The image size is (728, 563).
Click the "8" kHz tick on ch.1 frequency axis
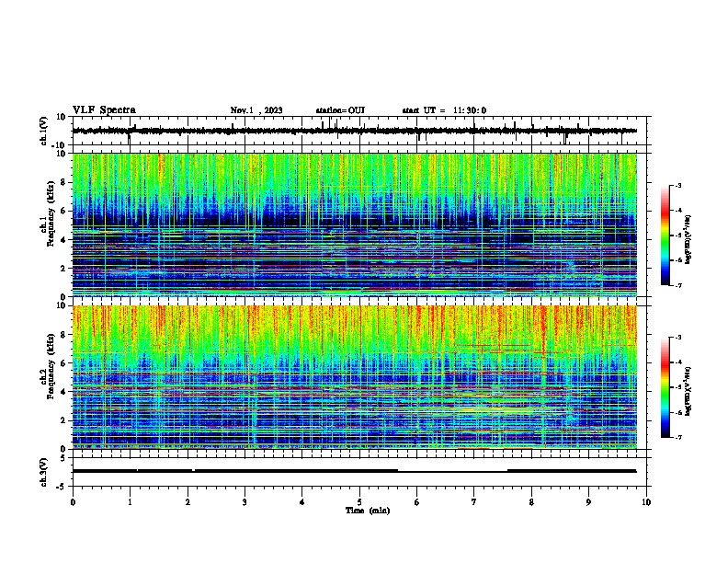tap(64, 182)
